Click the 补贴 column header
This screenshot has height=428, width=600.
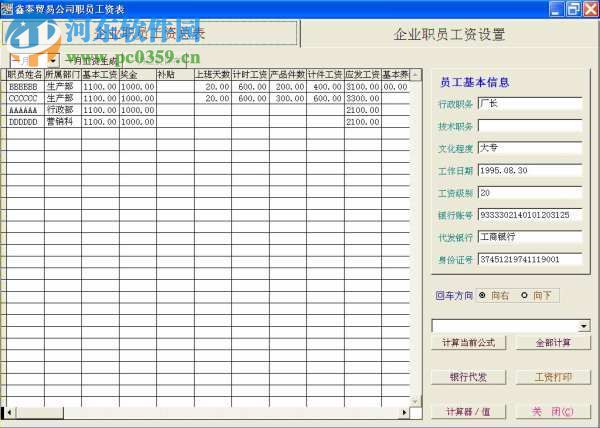(175, 75)
